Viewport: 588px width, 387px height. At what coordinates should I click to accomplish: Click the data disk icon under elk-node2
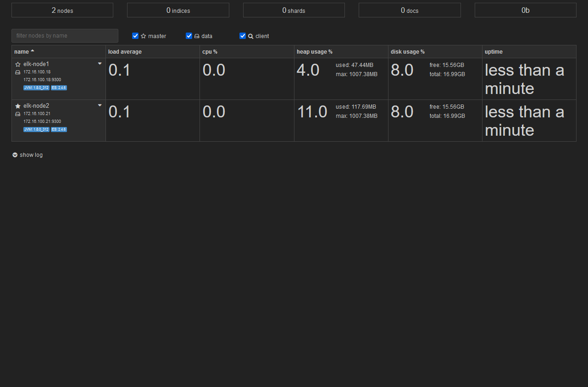pyautogui.click(x=18, y=114)
